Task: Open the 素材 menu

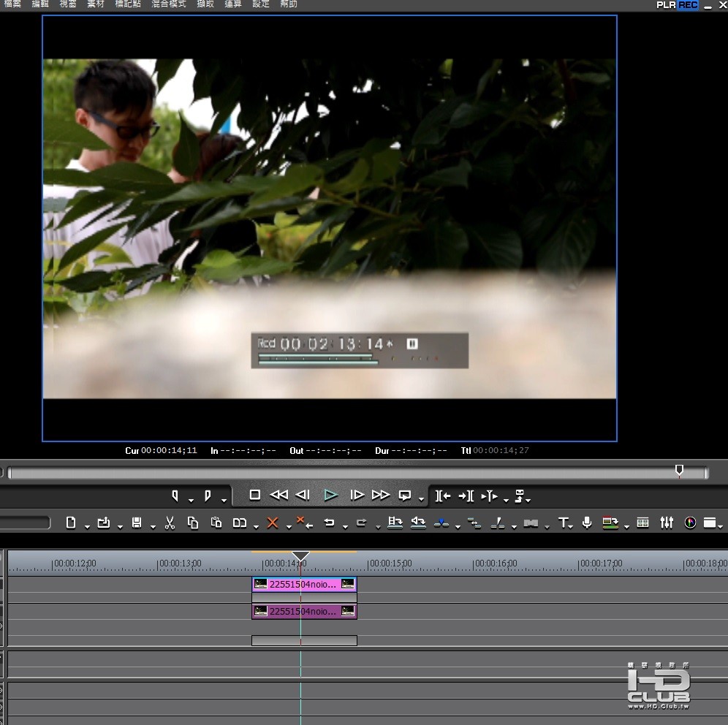Action: (96, 4)
